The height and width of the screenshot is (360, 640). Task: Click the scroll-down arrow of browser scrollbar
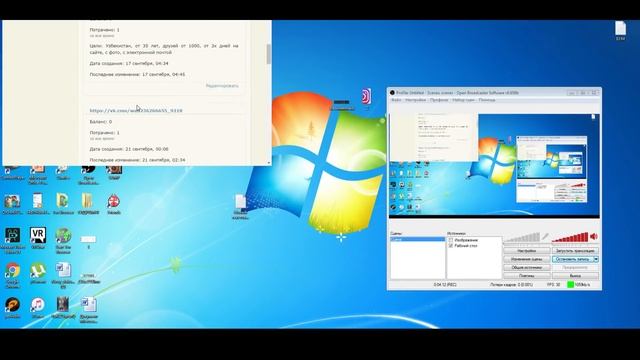[x=269, y=162]
